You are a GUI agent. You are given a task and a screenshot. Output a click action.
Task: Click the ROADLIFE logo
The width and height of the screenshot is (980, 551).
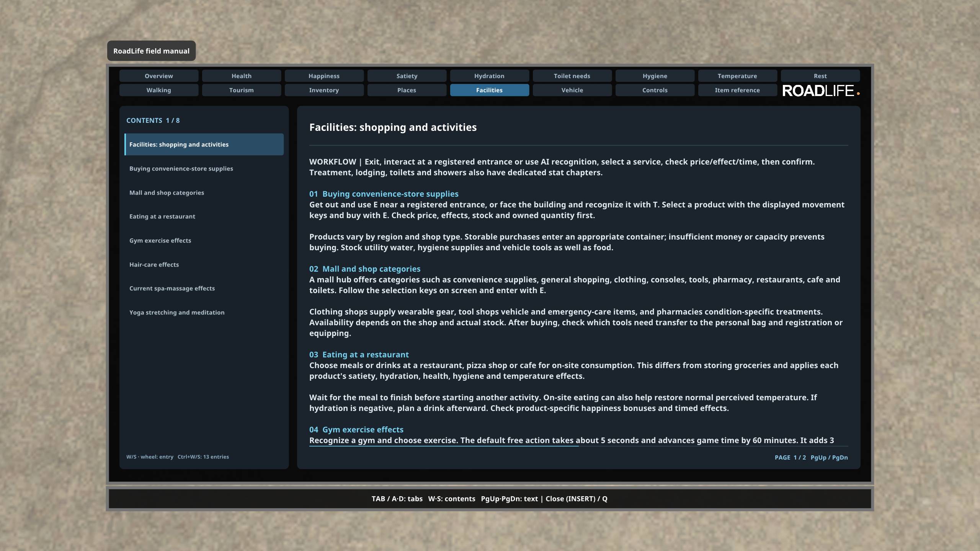[x=821, y=91]
